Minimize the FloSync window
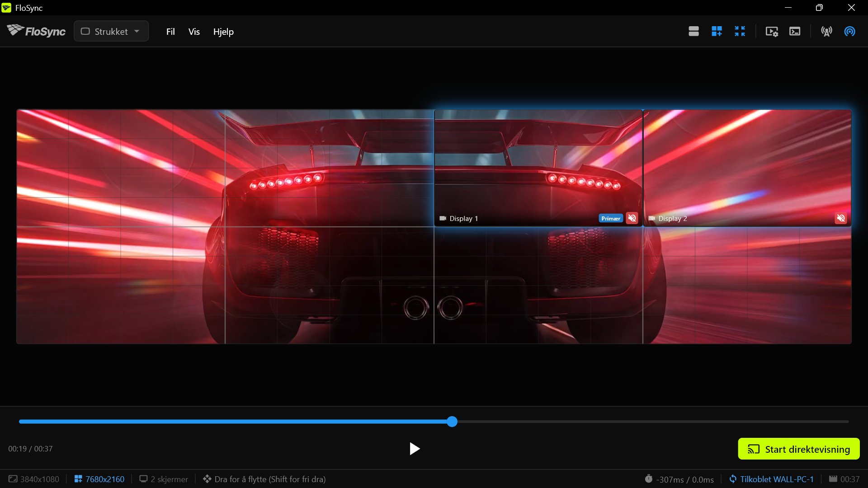Image resolution: width=868 pixels, height=488 pixels. pos(788,8)
